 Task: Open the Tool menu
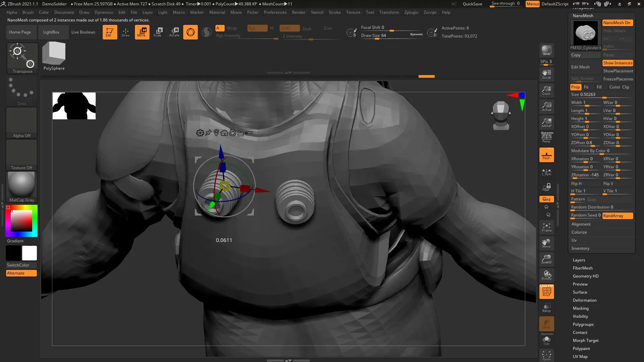click(370, 12)
